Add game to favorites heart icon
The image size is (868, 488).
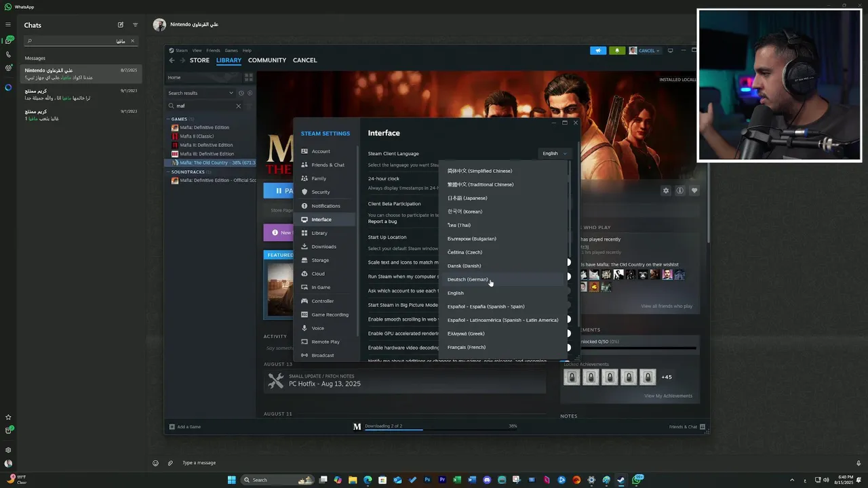click(694, 190)
